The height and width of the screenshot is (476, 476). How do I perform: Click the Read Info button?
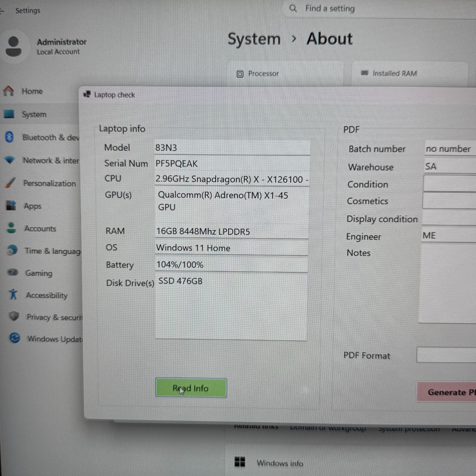coord(191,388)
